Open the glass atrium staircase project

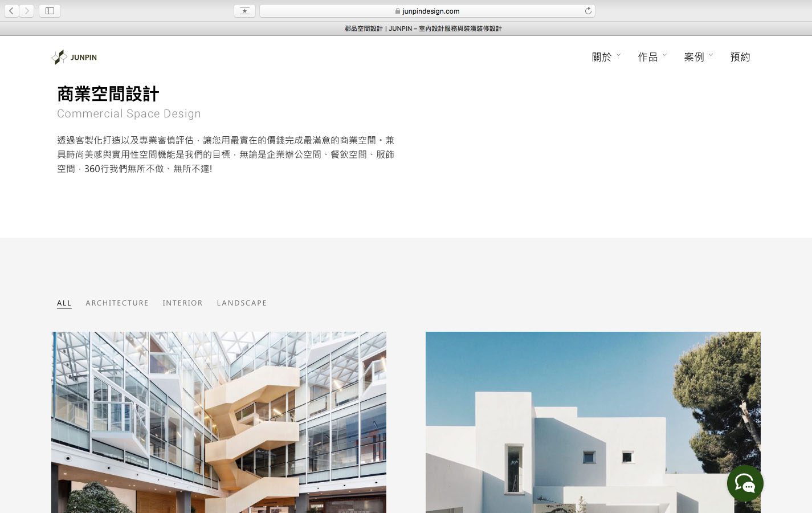point(219,422)
